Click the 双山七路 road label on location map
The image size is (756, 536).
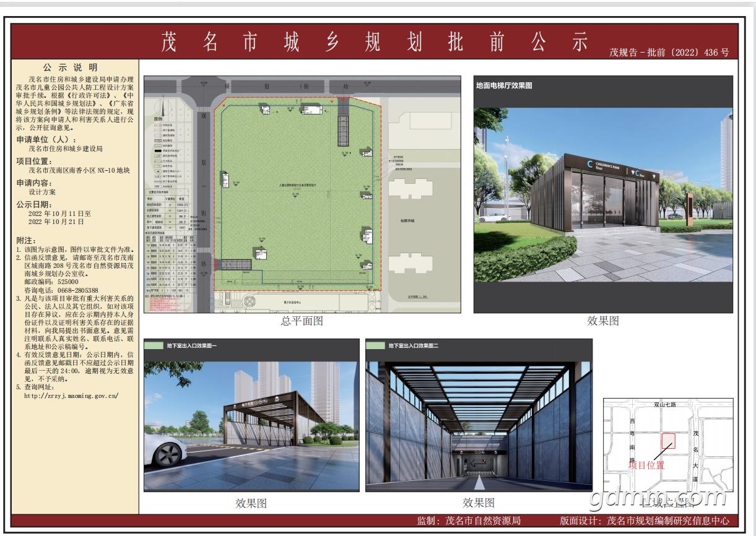pos(665,404)
